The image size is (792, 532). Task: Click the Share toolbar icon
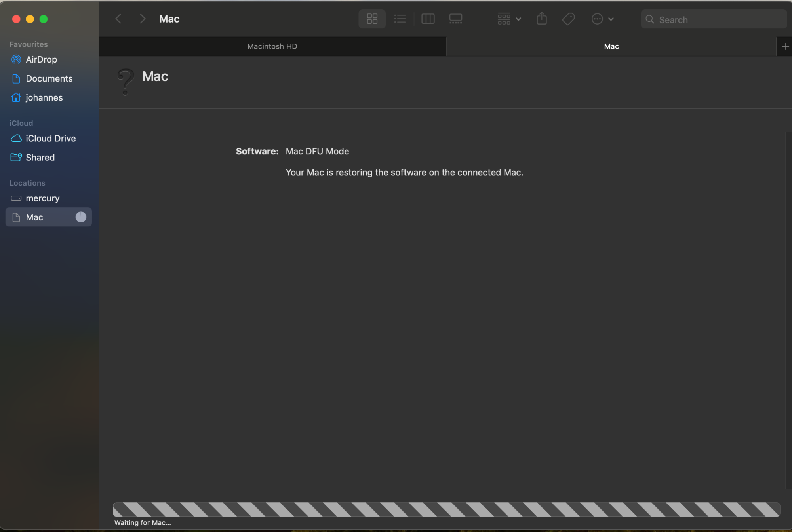coord(542,19)
